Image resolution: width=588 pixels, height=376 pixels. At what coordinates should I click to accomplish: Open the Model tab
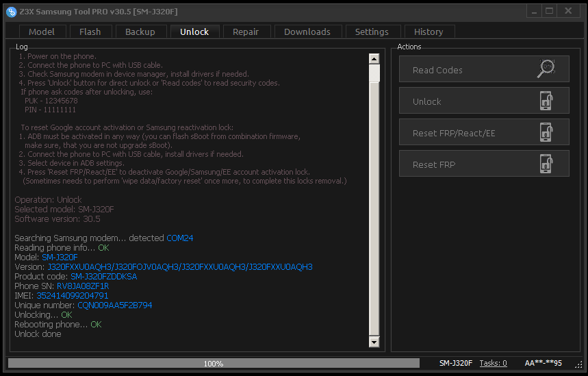pyautogui.click(x=42, y=32)
